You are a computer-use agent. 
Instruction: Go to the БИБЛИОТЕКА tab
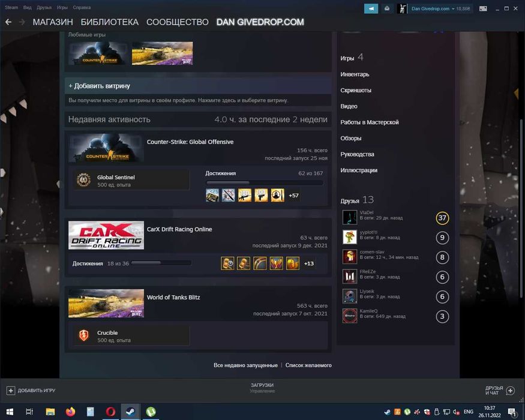tap(109, 22)
